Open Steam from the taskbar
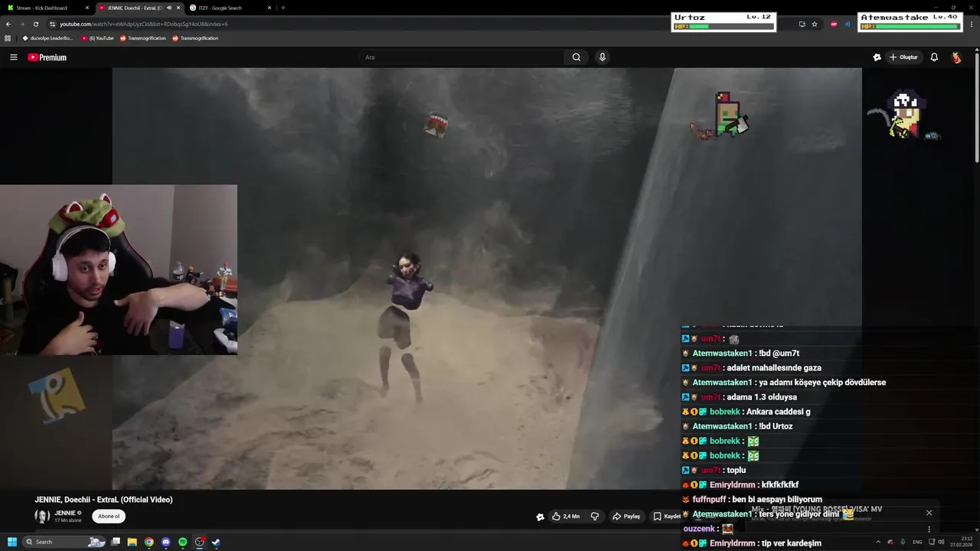This screenshot has height=551, width=980. [x=216, y=542]
